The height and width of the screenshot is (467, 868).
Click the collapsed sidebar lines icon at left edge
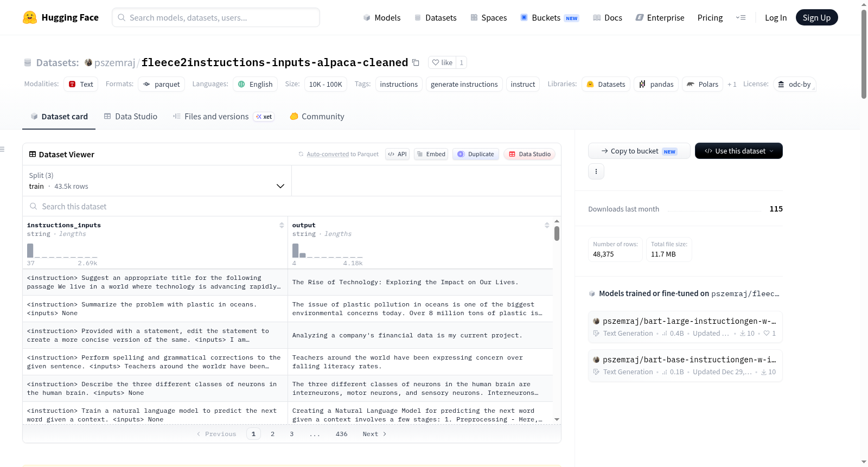pyautogui.click(x=2, y=149)
